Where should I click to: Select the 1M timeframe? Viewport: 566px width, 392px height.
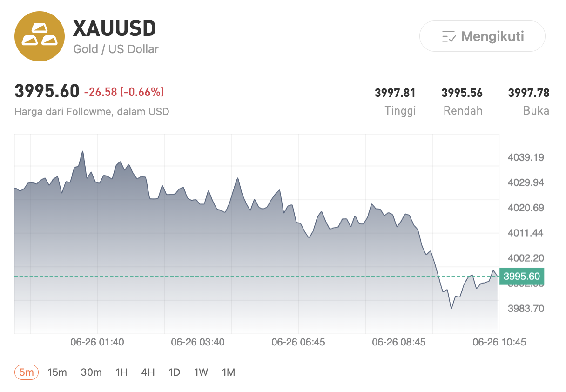pyautogui.click(x=229, y=372)
